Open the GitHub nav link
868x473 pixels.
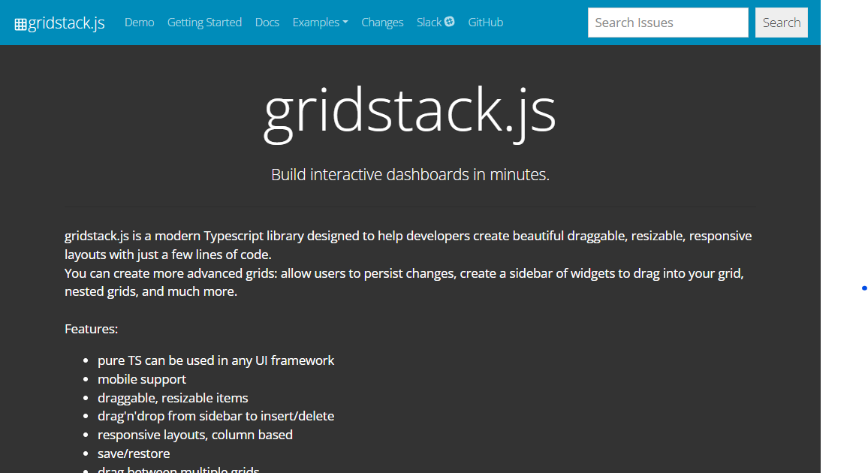coord(486,22)
